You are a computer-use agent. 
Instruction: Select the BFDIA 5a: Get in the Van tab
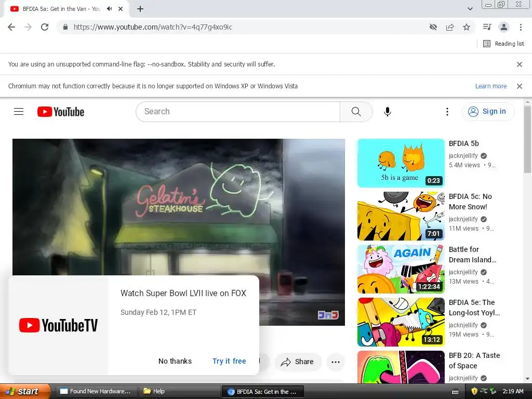[x=61, y=9]
